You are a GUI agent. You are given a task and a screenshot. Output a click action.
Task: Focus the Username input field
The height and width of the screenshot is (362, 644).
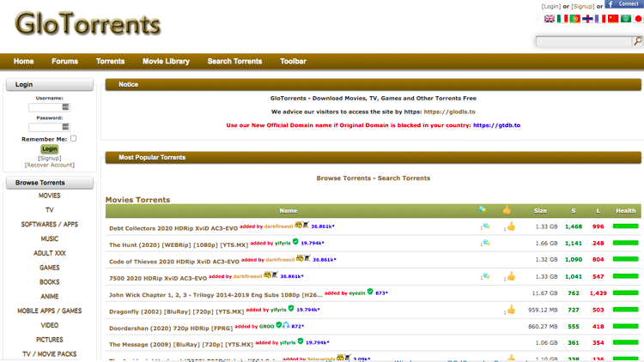coord(49,107)
